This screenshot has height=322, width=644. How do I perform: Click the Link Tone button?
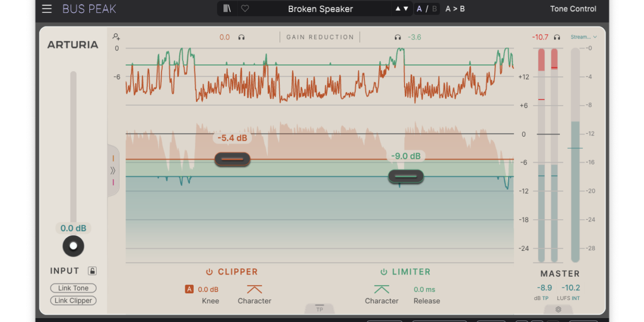73,288
